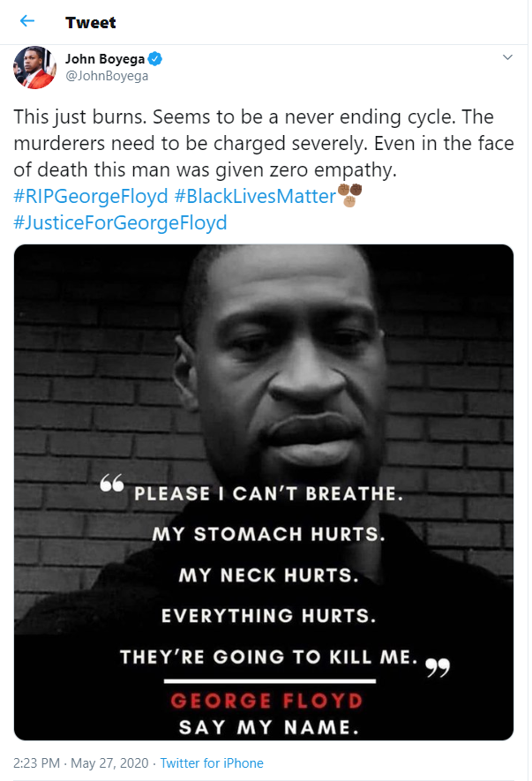Click the SAY MY NAME text

pos(266,728)
